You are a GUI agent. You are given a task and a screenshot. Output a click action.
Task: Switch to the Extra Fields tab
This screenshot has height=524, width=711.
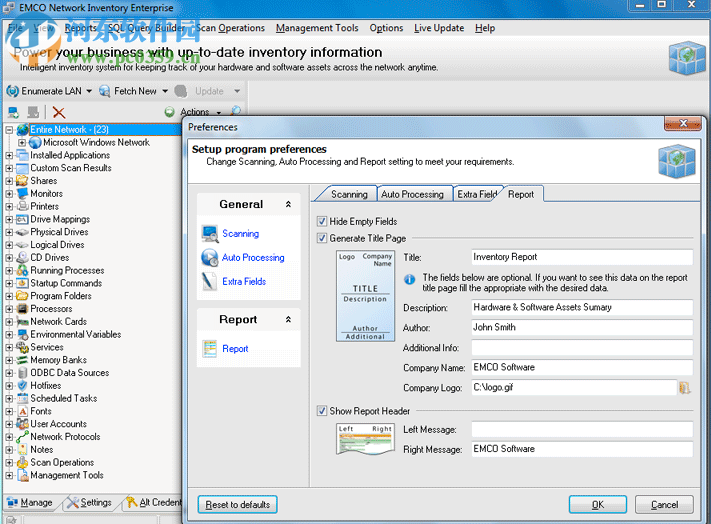[477, 194]
